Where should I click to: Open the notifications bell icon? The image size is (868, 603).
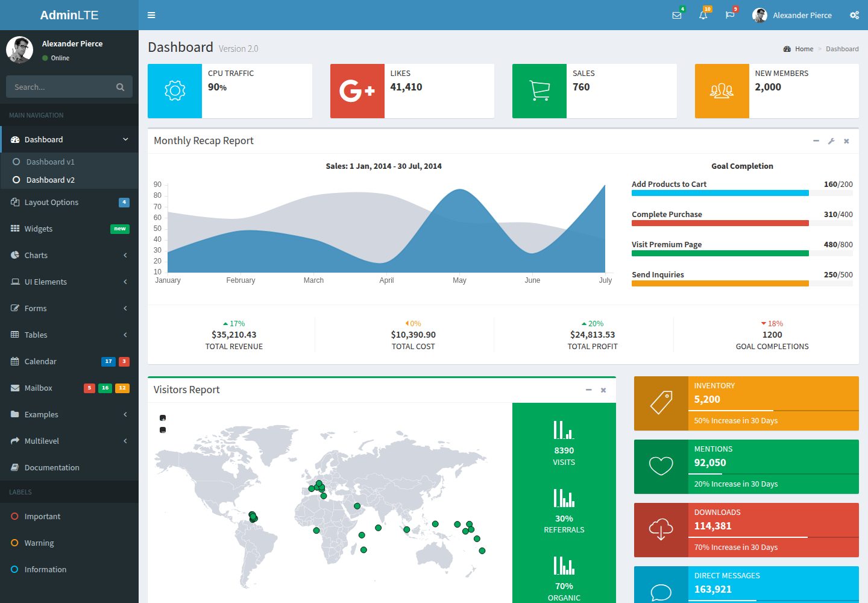tap(703, 15)
